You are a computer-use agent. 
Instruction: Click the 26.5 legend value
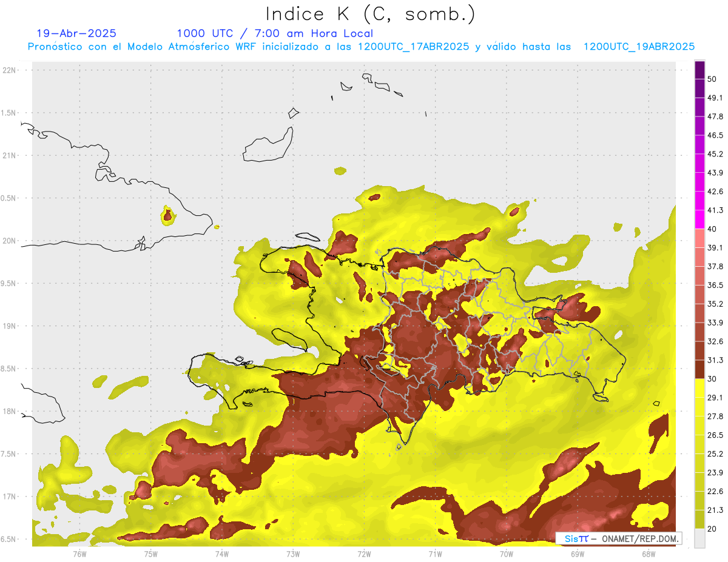(x=716, y=435)
